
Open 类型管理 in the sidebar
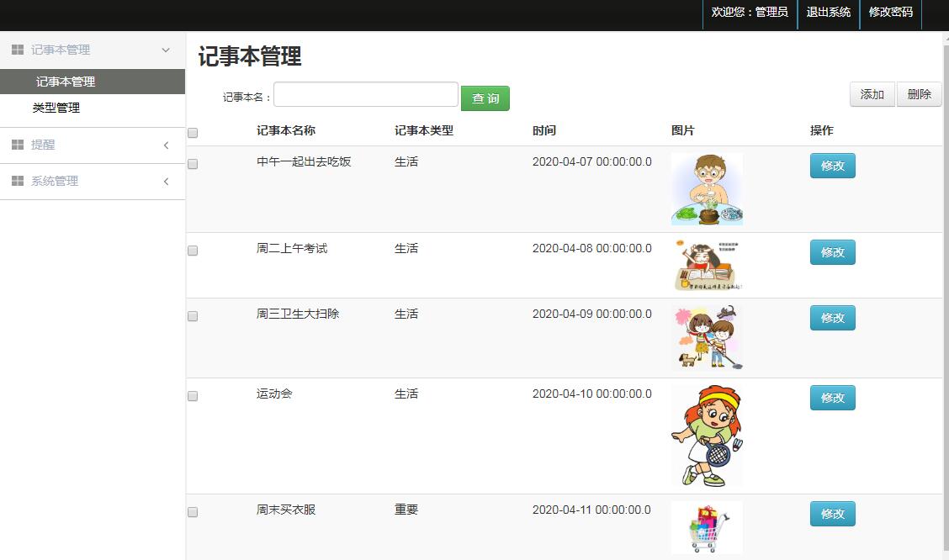56,108
